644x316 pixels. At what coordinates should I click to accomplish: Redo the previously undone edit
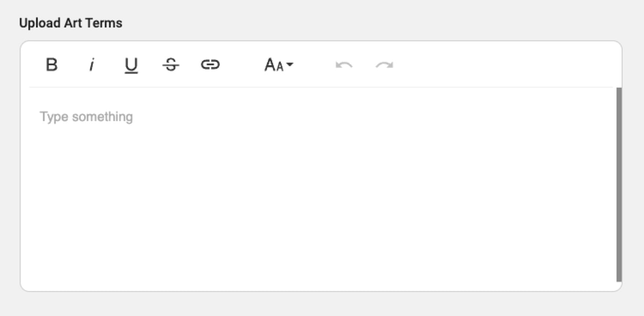click(384, 65)
